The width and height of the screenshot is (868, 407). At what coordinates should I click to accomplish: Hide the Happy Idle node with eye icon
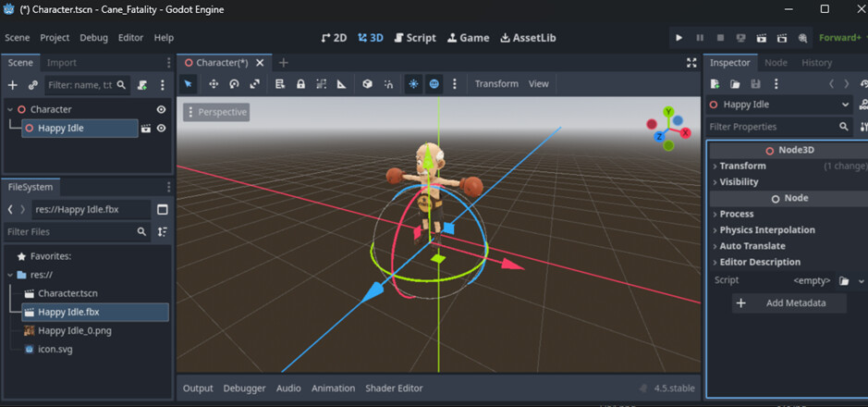pos(162,129)
